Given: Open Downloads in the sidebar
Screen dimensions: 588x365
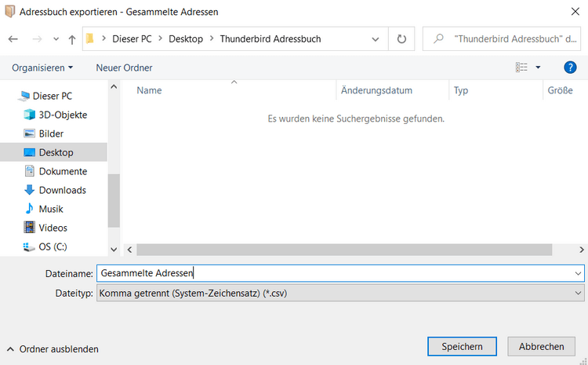Looking at the screenshot, I should pos(62,190).
